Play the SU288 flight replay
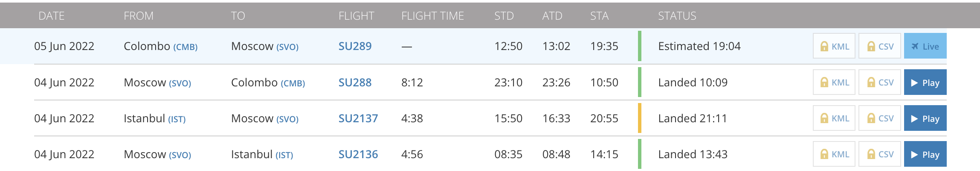The height and width of the screenshot is (171, 980). point(925,83)
